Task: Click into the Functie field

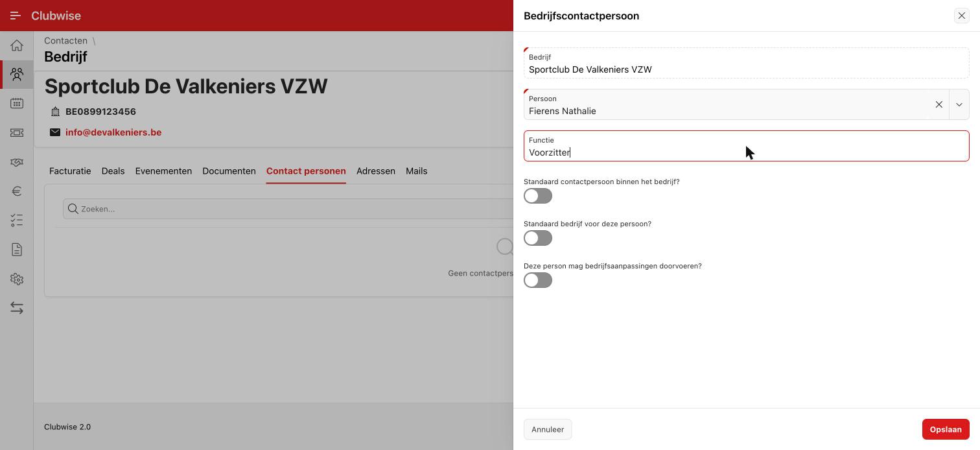Action: pyautogui.click(x=746, y=146)
